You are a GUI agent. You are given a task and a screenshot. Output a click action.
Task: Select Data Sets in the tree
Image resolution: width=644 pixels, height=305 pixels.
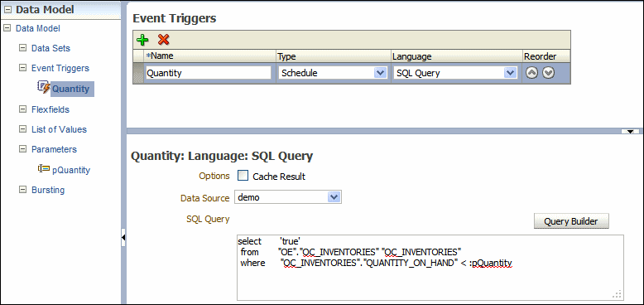click(51, 48)
